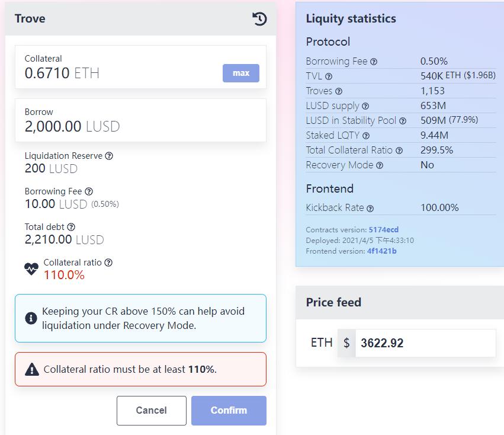Click the Borrowing Fee help icon in Trove
Screen dimensions: 504x435
[x=89, y=192]
